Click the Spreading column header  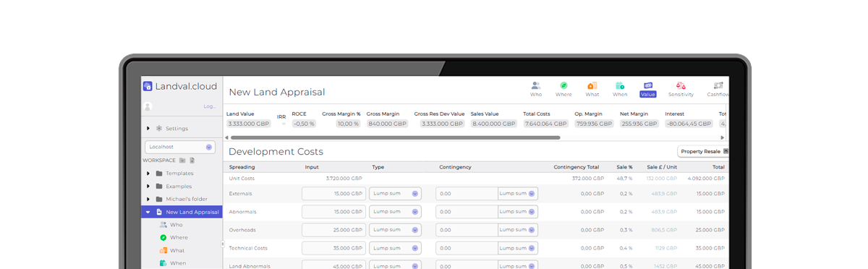point(242,167)
